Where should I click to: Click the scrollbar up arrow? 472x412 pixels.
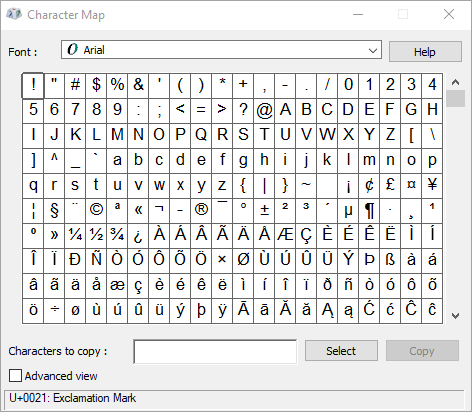(455, 82)
